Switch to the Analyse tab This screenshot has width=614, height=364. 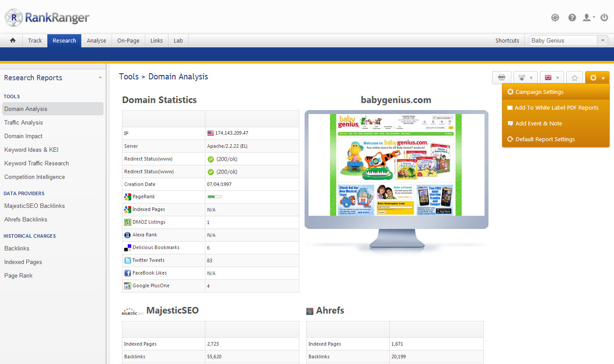[96, 40]
